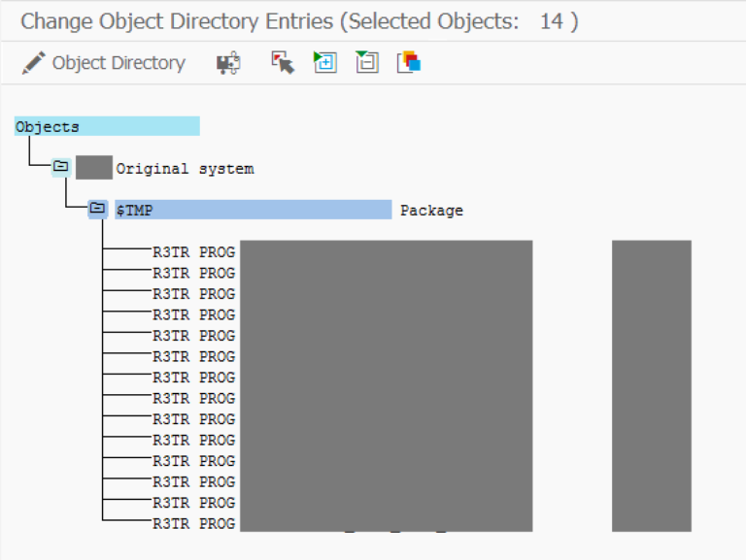Collapse the $TMP package folder
This screenshot has width=746, height=560.
coord(97,209)
